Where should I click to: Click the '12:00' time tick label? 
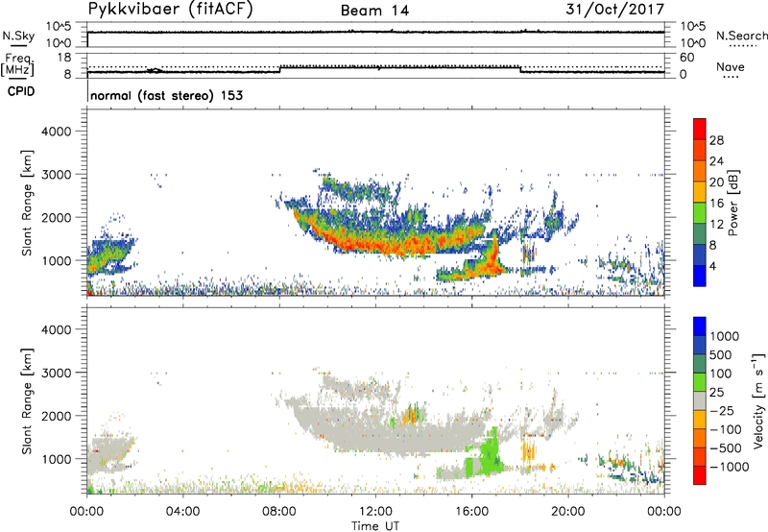pyautogui.click(x=375, y=512)
